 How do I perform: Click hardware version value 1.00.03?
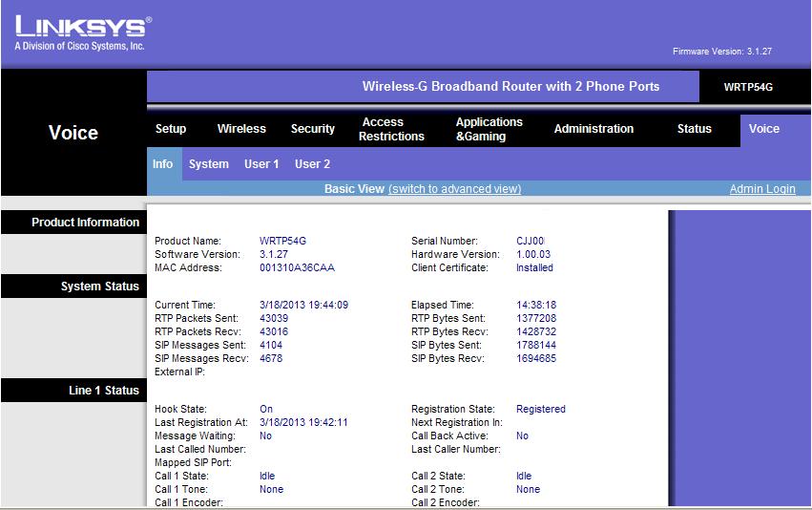click(x=533, y=254)
